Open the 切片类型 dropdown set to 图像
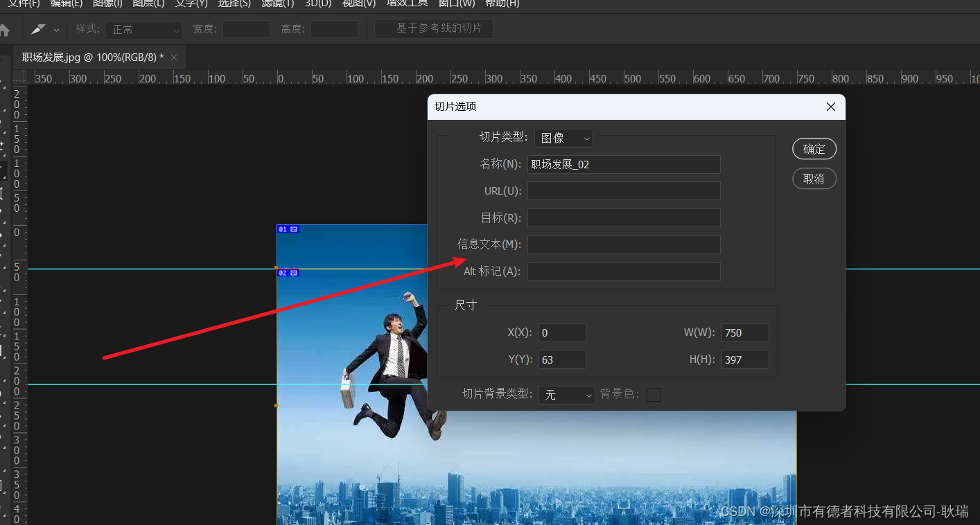The height and width of the screenshot is (525, 980). pyautogui.click(x=563, y=138)
